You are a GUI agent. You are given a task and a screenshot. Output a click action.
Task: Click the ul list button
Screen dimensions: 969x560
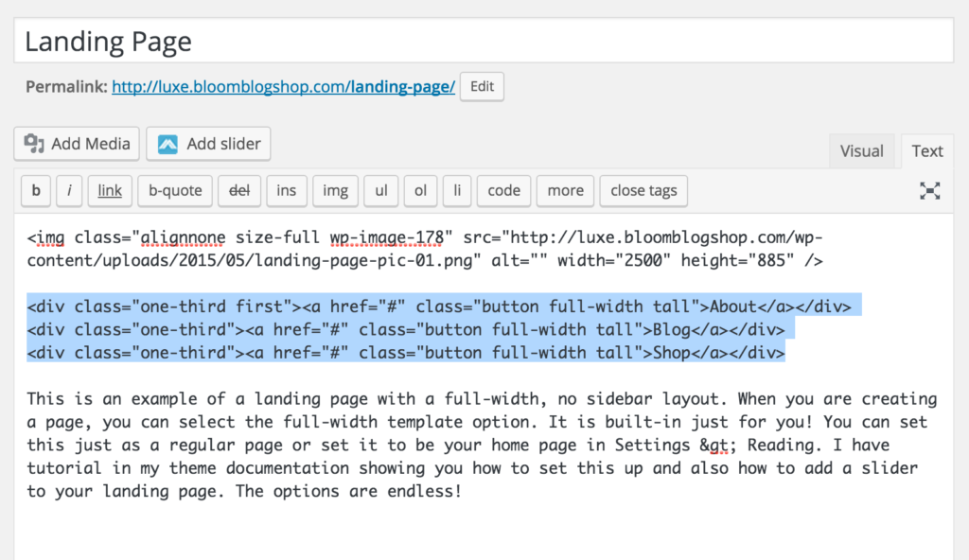pos(381,190)
